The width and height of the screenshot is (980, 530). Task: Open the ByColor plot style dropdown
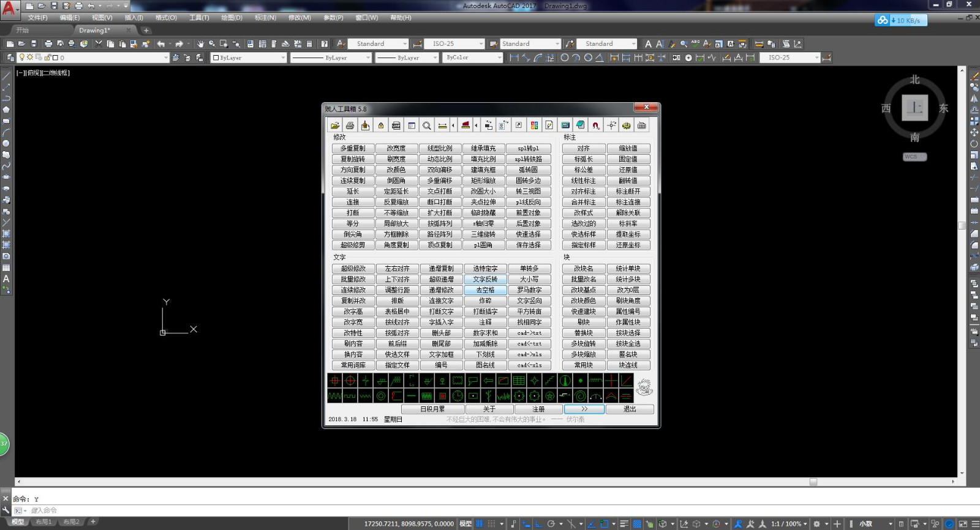point(473,58)
